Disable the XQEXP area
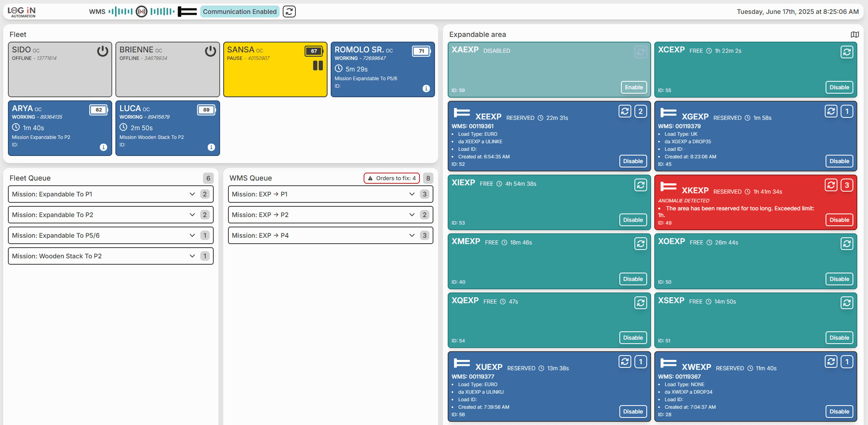The height and width of the screenshot is (425, 868). coord(633,338)
